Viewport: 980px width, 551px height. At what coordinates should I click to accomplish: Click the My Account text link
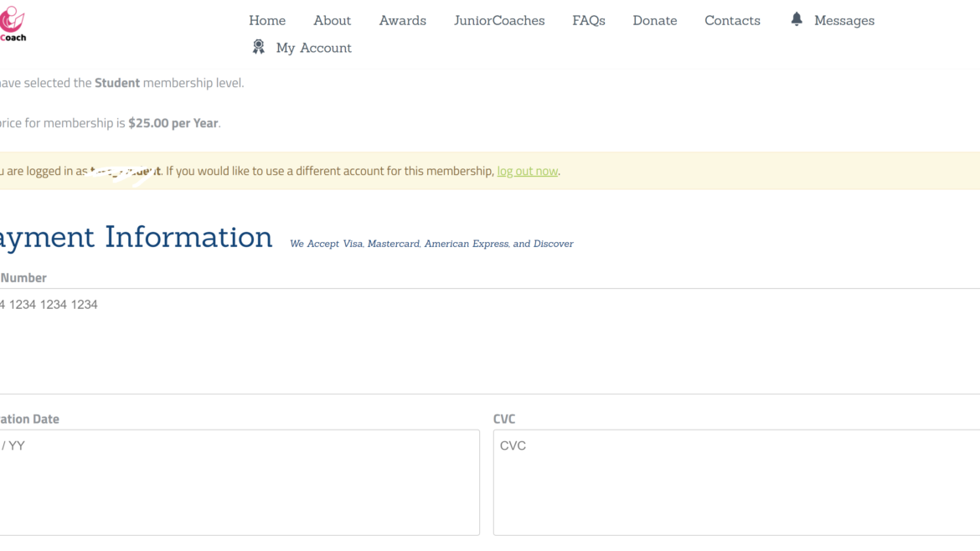click(313, 48)
